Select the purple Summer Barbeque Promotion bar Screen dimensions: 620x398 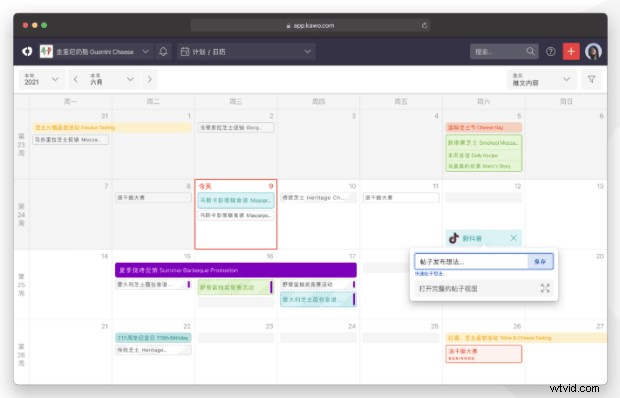236,270
